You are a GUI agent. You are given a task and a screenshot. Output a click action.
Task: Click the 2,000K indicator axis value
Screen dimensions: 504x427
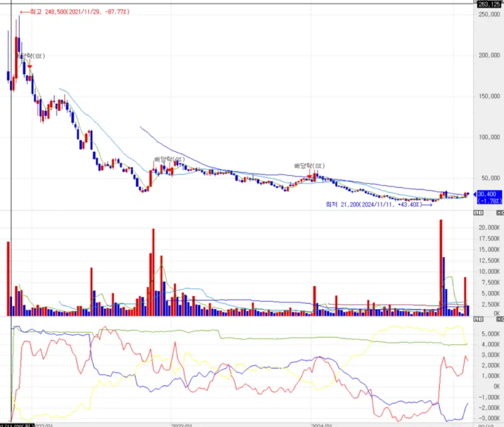[x=490, y=365]
